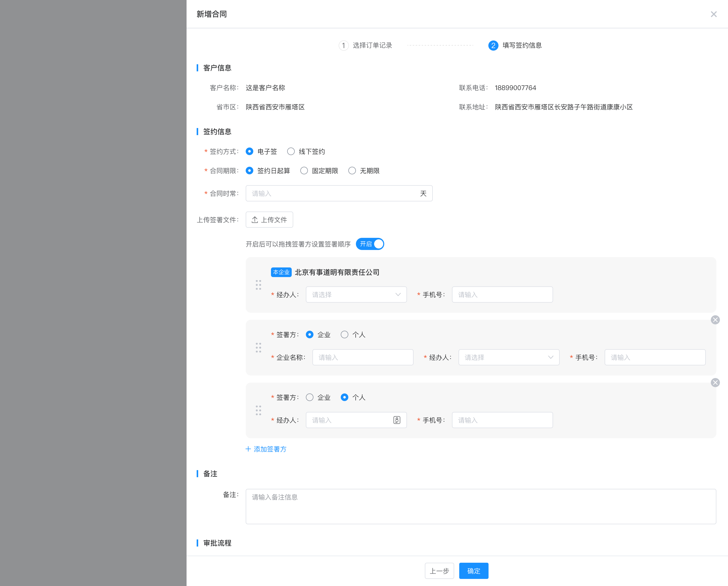Remove the enterprise signer card with X icon
728x586 pixels.
tap(715, 320)
